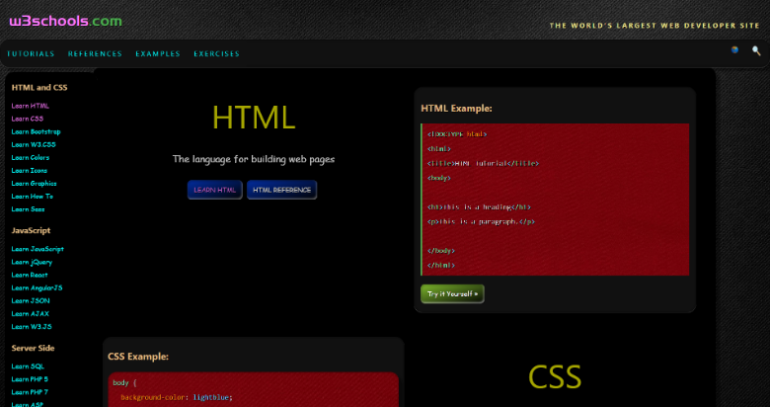Click the background-color: lightblue code line
This screenshot has height=407, width=770.
pos(176,397)
